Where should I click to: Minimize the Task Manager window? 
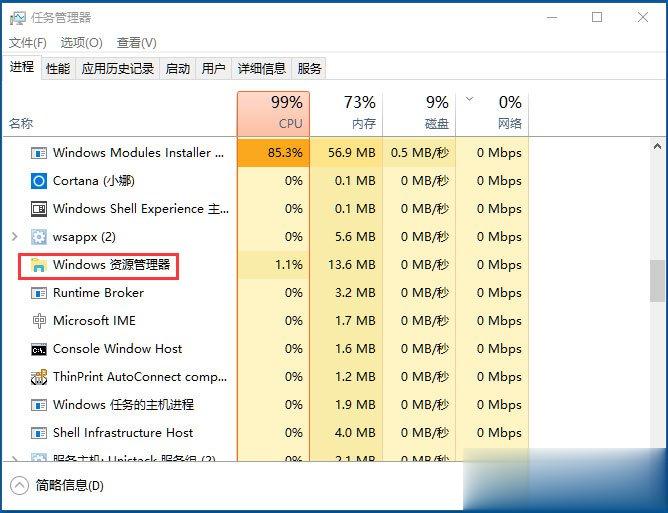click(x=552, y=18)
